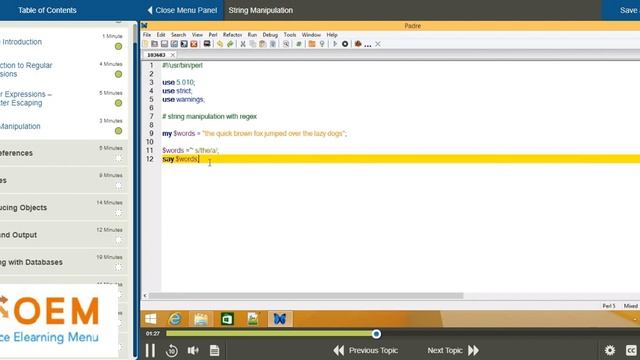Click the Find magnifier toolbar icon
Screen dimensions: 640x360
[286, 44]
